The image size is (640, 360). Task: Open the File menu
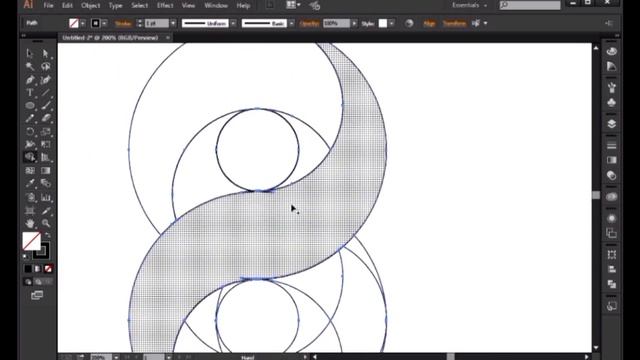pyautogui.click(x=49, y=6)
